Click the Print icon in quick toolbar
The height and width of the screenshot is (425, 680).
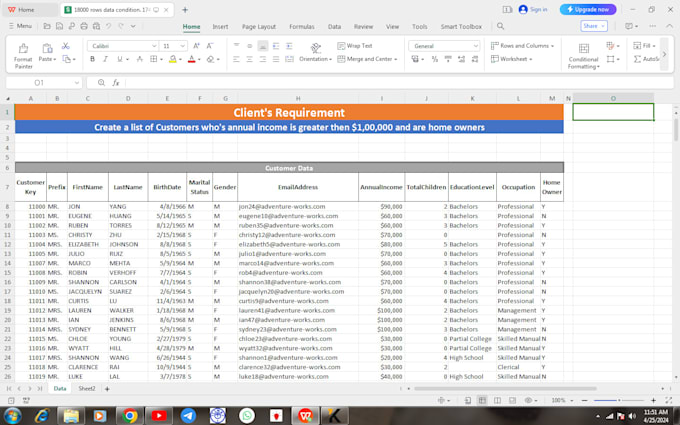(x=84, y=26)
